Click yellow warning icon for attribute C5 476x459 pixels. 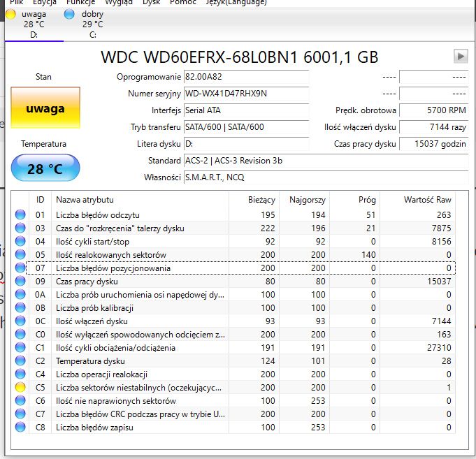click(x=20, y=388)
